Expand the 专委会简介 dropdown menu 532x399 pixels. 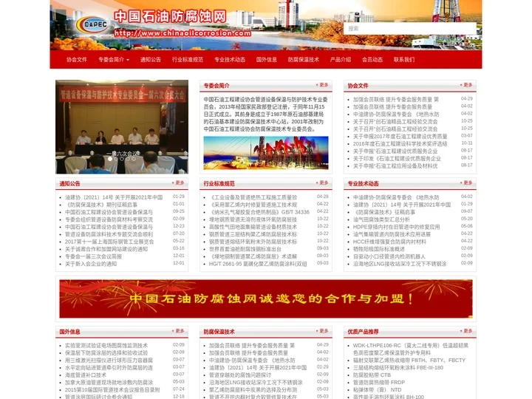tap(114, 60)
